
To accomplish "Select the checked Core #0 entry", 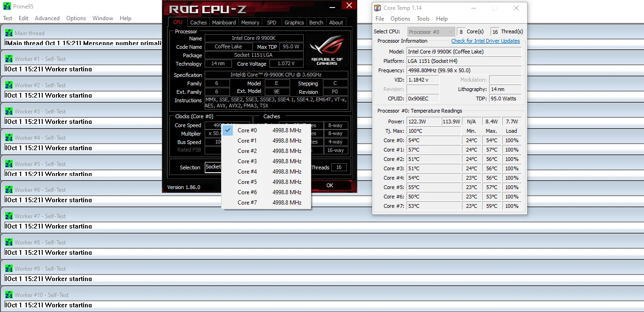I will 266,130.
